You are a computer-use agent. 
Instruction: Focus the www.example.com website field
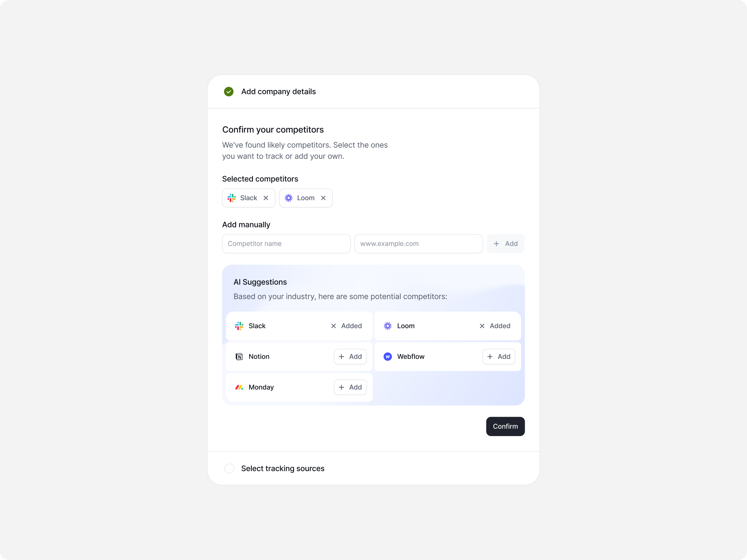click(x=419, y=244)
